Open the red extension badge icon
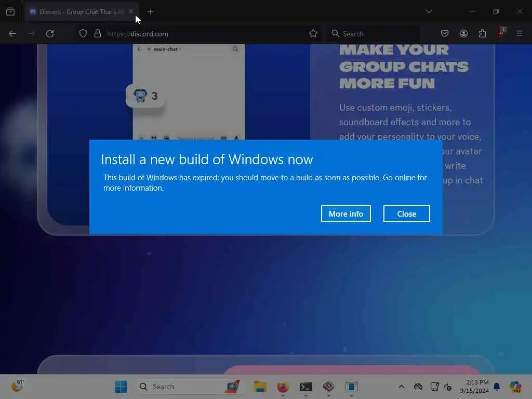The image size is (532, 399). tap(501, 33)
